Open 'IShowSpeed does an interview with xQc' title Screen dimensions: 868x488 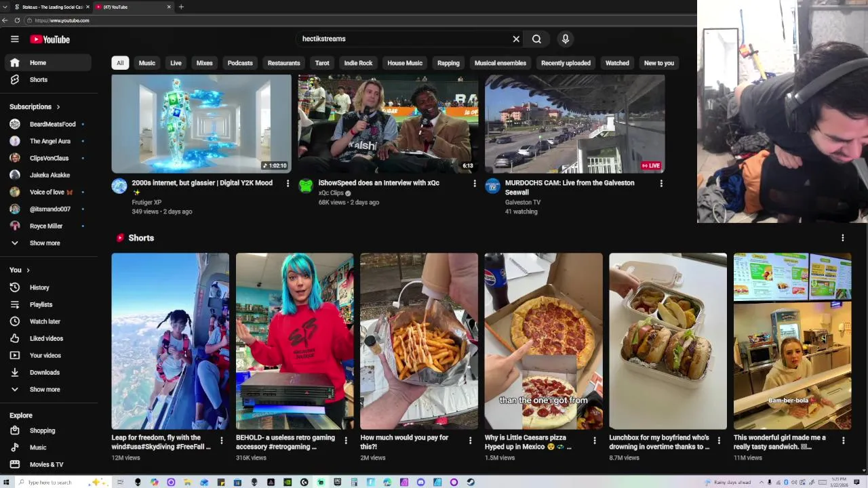pos(379,183)
